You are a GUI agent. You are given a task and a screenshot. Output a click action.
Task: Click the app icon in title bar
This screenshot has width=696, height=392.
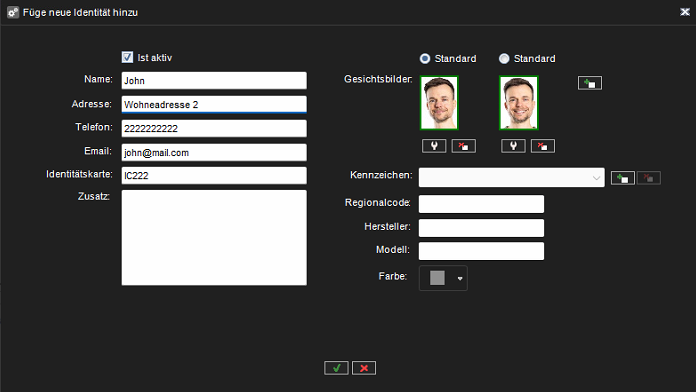[x=13, y=12]
